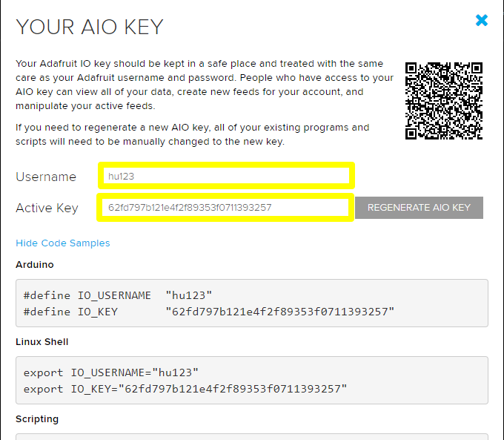Click the key string in the Arduino sample
This screenshot has width=504, height=440.
tap(279, 312)
